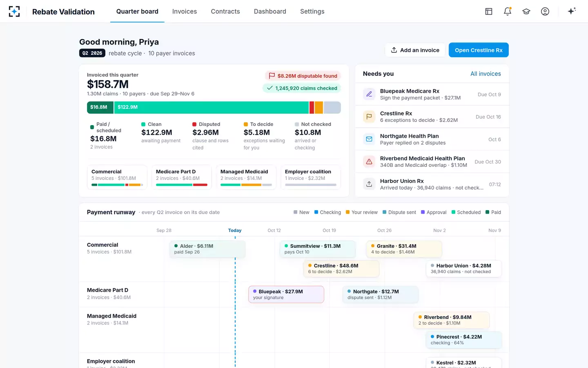Viewport: 588px width, 368px height.
Task: Click the warning icon for Riverbend Medicaid
Action: click(369, 162)
